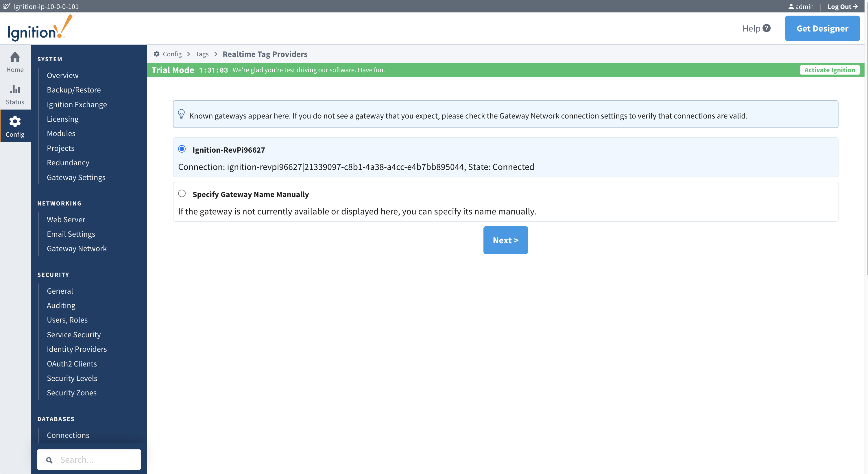Click the breadcrumb gear icon
The width and height of the screenshot is (868, 474).
click(x=157, y=54)
